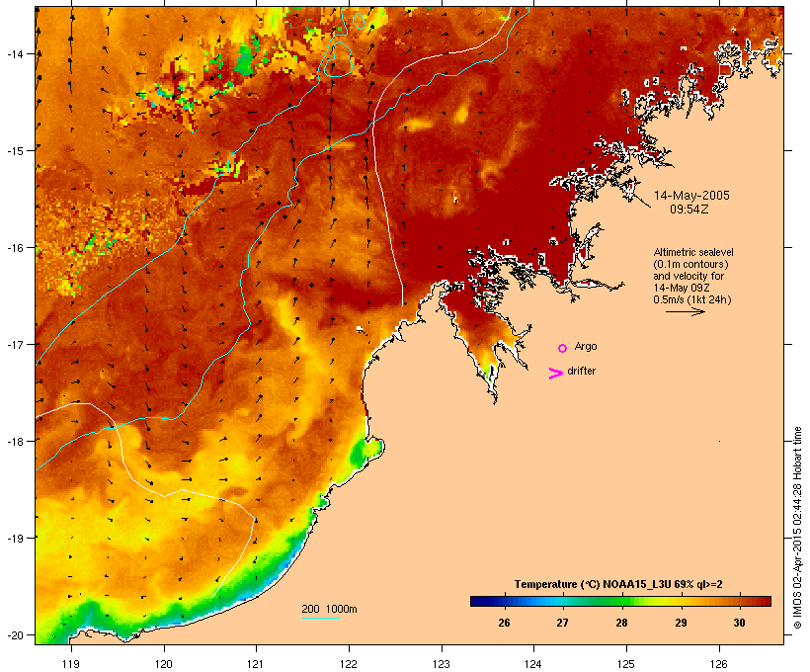Click the IMOS Hobart time copyright text
Viewport: 810px width, 672px height.
point(797,528)
